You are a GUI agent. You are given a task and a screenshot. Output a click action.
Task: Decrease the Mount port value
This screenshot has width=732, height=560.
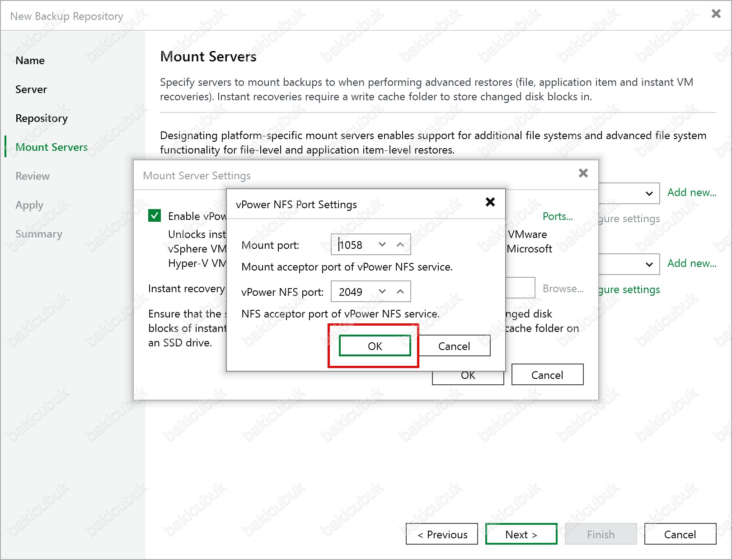click(382, 245)
